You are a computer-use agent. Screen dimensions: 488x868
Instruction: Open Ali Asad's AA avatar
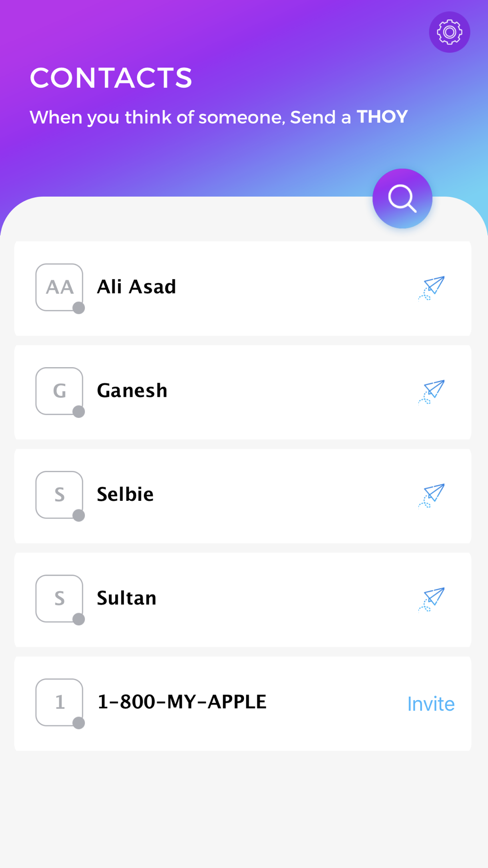coord(59,287)
